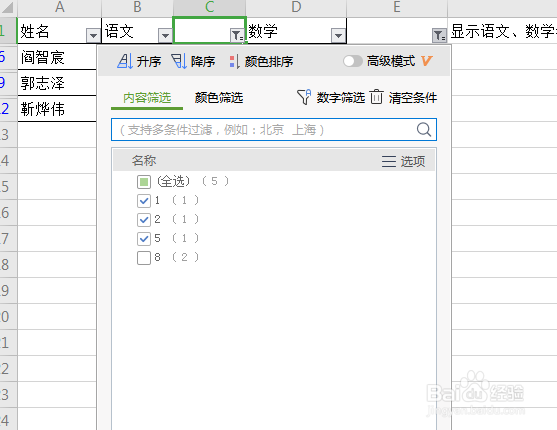Open the 选项 options menu
The height and width of the screenshot is (430, 557).
[403, 161]
